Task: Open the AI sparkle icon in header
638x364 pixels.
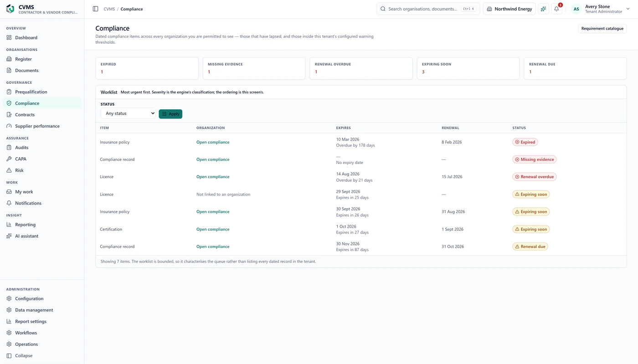Action: pyautogui.click(x=543, y=9)
